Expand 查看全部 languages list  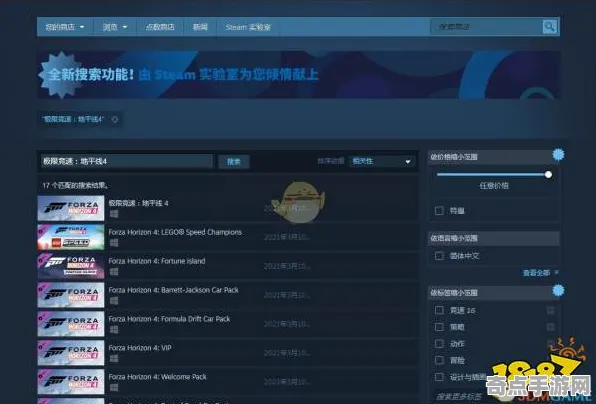click(x=541, y=273)
